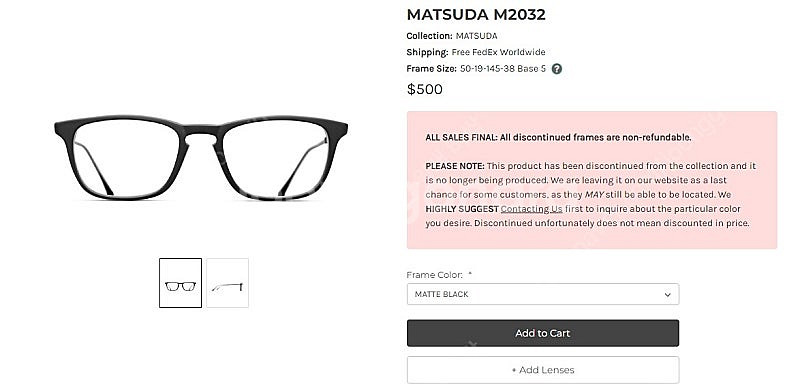Screen dimensions: 800x391
Task: Open the MATTE BLACK frame color dropdown
Action: (x=543, y=294)
